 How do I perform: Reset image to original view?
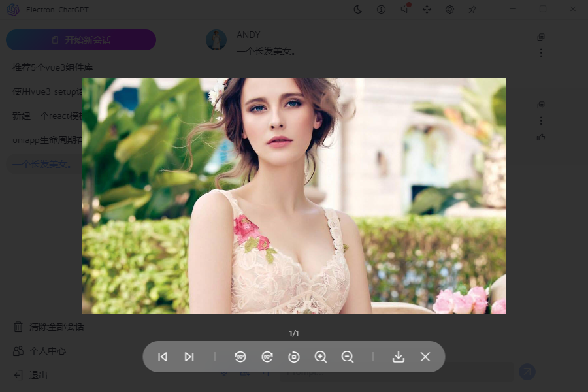coord(294,357)
